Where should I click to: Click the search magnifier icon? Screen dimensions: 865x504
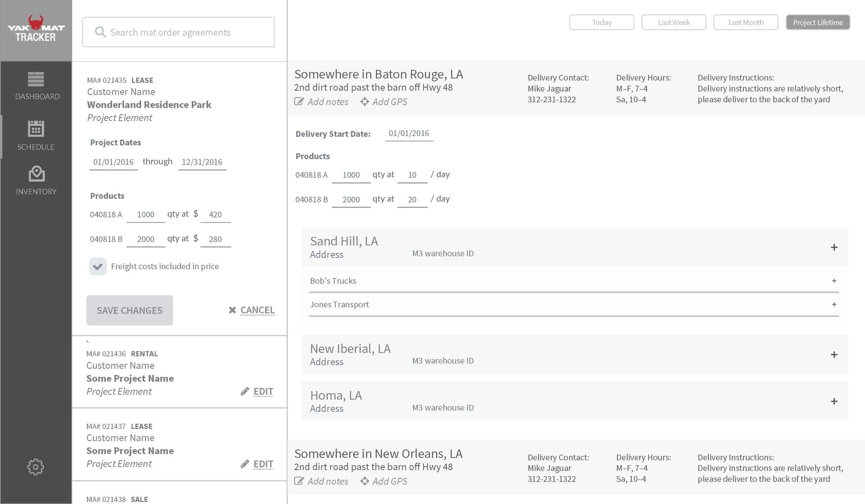click(x=100, y=32)
